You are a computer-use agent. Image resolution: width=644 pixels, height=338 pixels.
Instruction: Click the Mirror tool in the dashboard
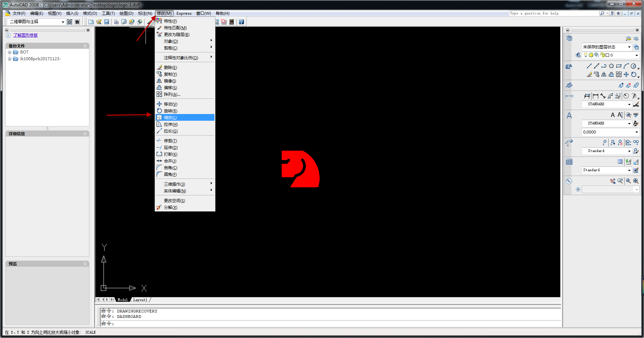point(604,74)
